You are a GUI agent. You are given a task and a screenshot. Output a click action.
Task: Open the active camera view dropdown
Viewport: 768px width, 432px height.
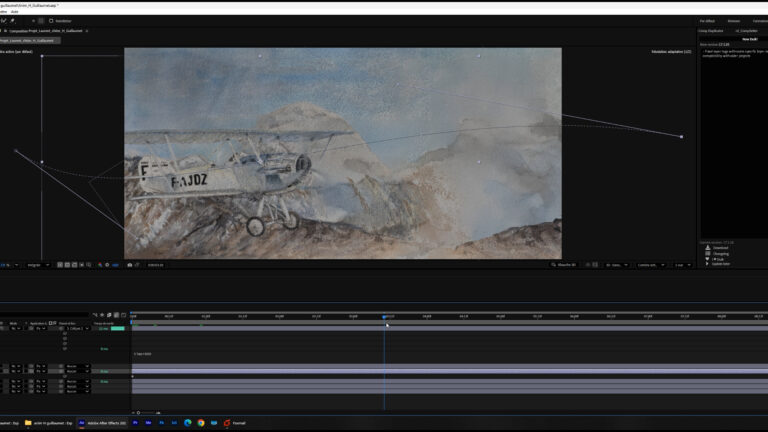(x=651, y=265)
